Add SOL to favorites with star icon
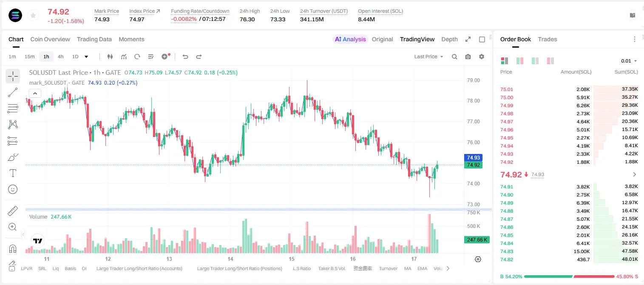 (x=33, y=16)
